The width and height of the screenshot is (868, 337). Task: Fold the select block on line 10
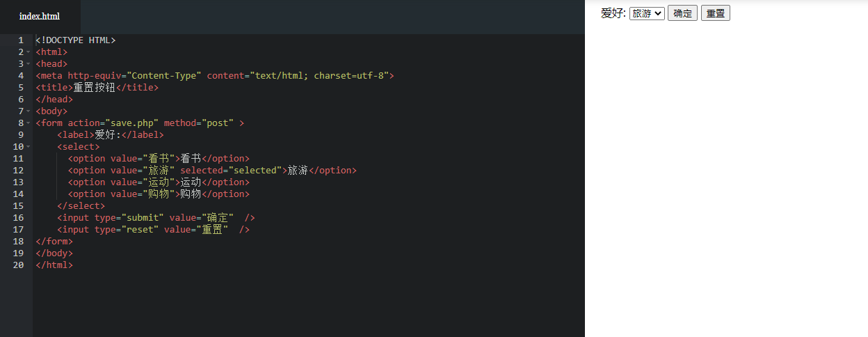28,147
